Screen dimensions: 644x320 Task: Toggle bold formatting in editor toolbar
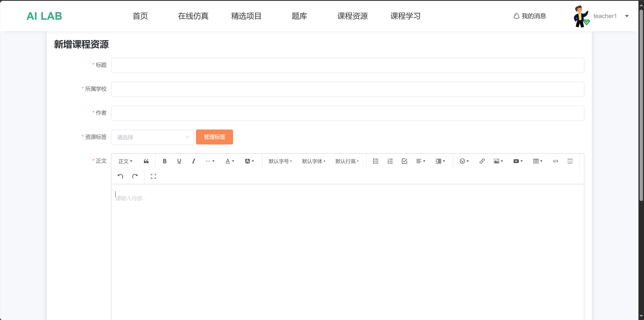164,161
